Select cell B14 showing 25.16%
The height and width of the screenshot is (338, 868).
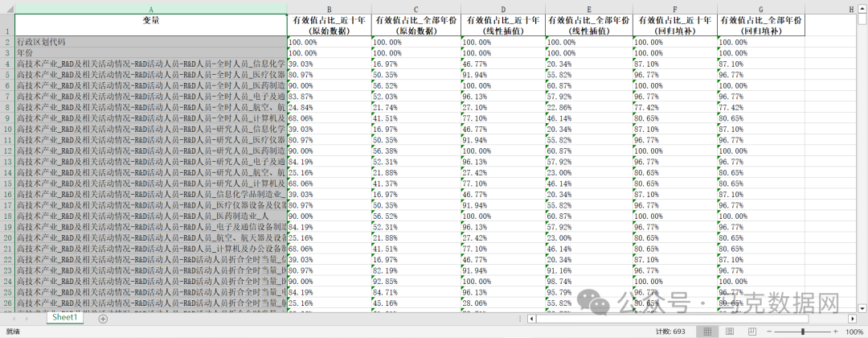click(x=330, y=172)
